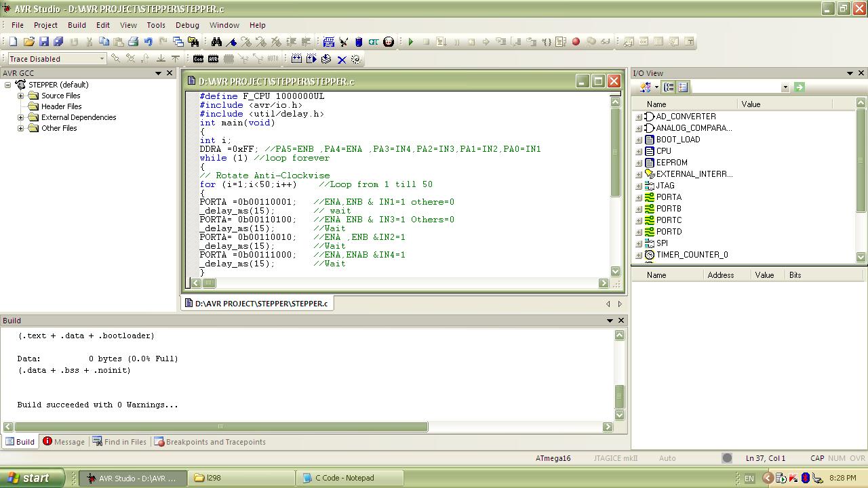Screen dimensions: 868x488
Task: Click the New File toolbar icon
Action: [13, 41]
